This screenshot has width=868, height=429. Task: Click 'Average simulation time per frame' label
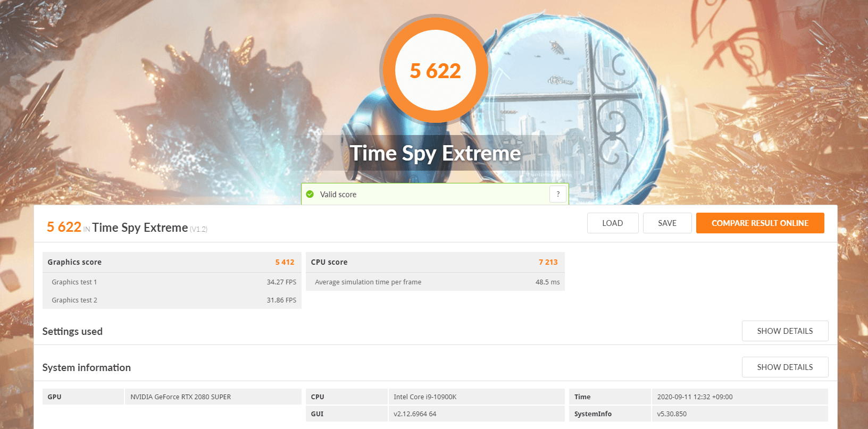(368, 282)
